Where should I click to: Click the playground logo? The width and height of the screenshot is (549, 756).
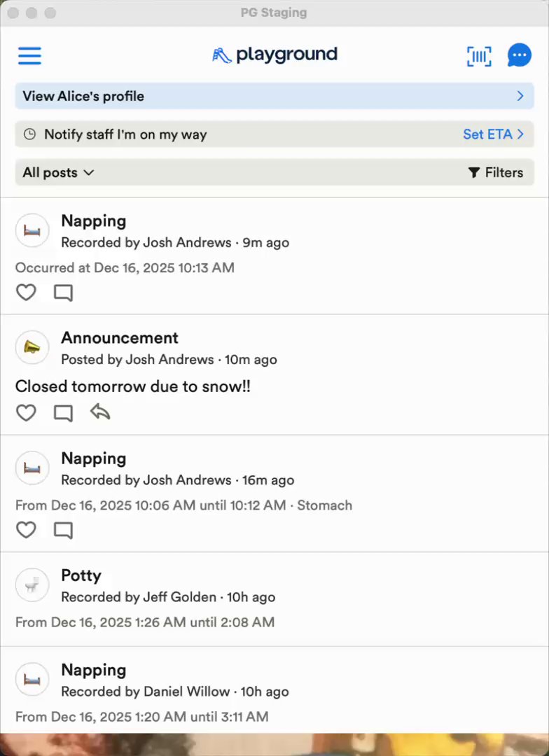(x=274, y=55)
